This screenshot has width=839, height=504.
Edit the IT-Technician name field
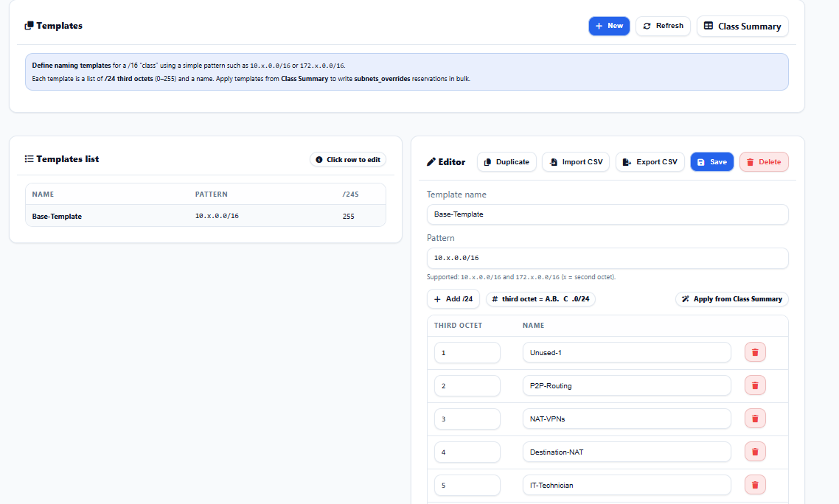click(627, 486)
